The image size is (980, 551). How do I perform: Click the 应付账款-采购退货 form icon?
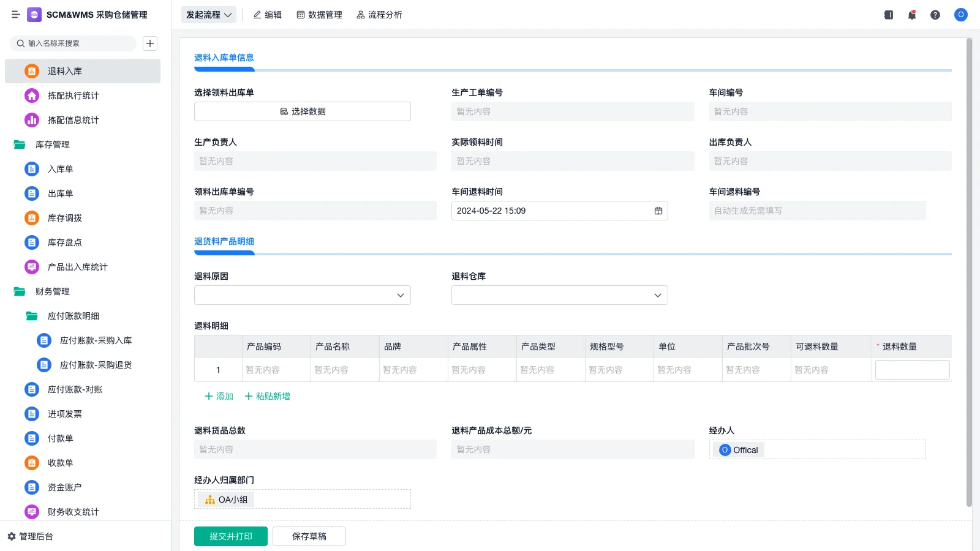(44, 365)
